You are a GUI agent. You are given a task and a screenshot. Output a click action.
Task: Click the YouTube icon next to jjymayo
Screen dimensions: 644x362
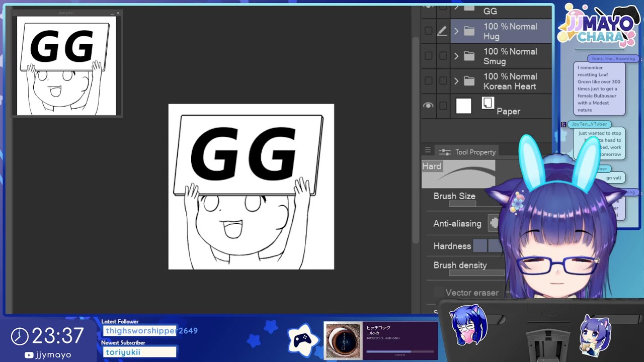pos(29,355)
